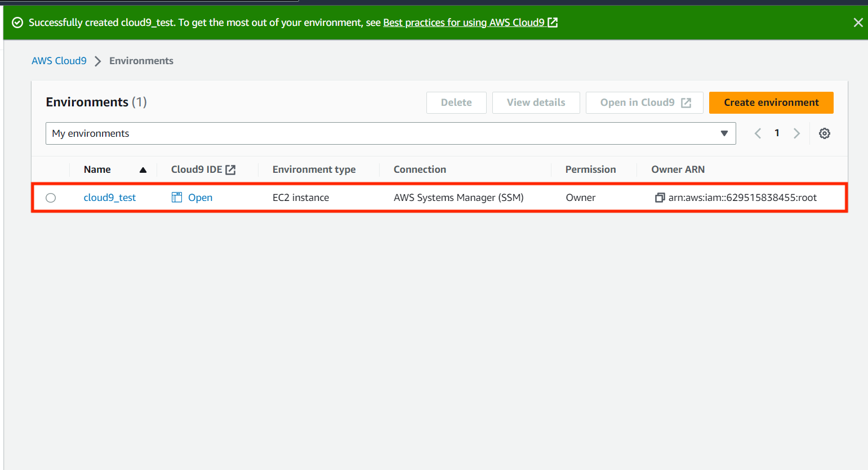Open table preferences gear icon

(824, 133)
